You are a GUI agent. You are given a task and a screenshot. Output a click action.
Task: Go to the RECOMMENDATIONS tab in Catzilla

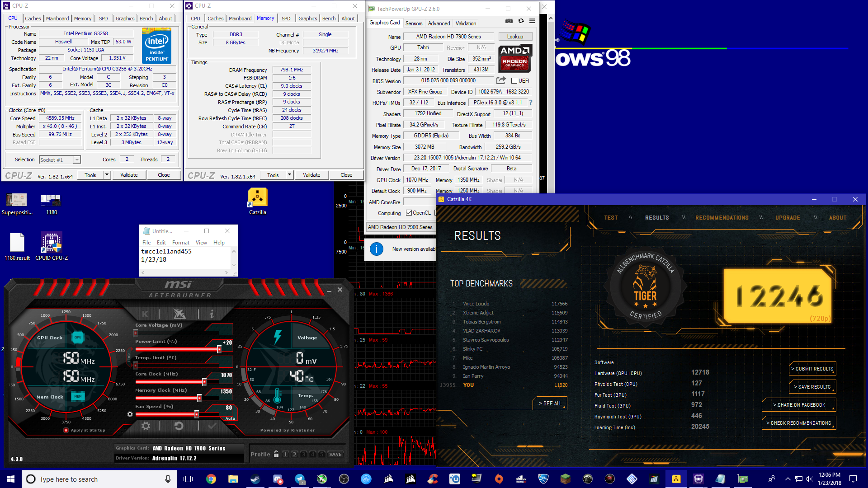[722, 218]
